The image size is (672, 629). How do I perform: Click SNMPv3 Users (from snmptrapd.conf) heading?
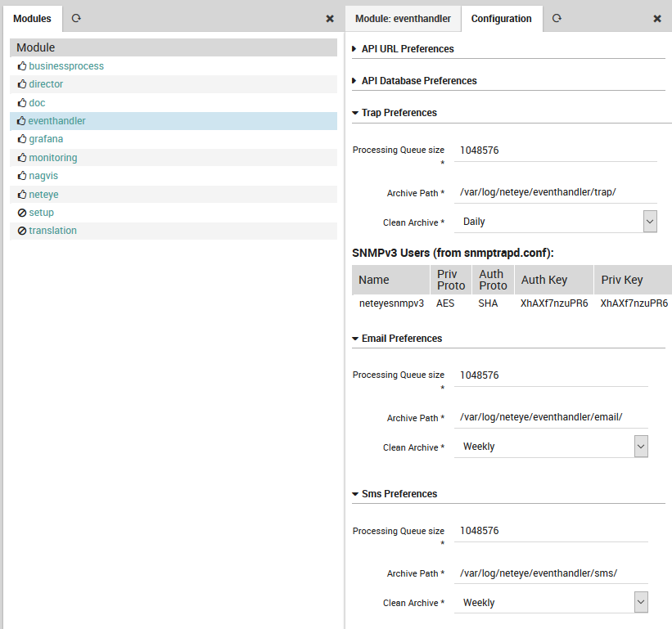pyautogui.click(x=453, y=253)
